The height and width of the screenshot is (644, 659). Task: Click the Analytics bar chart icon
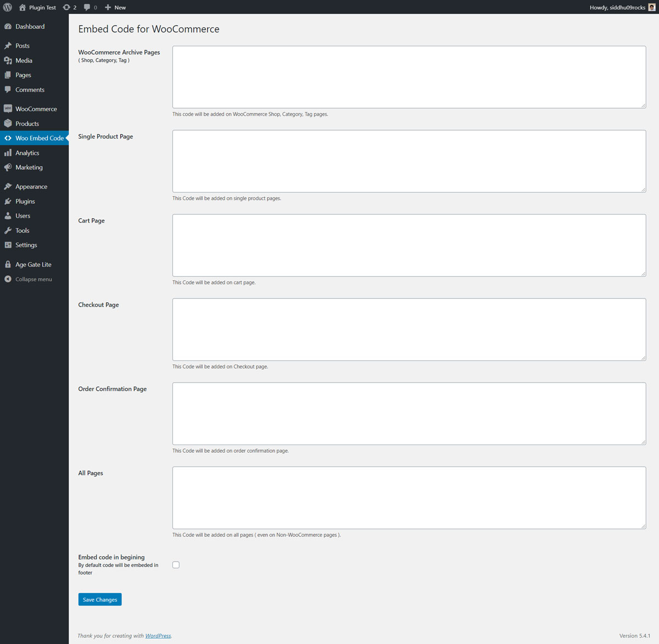[x=8, y=153]
